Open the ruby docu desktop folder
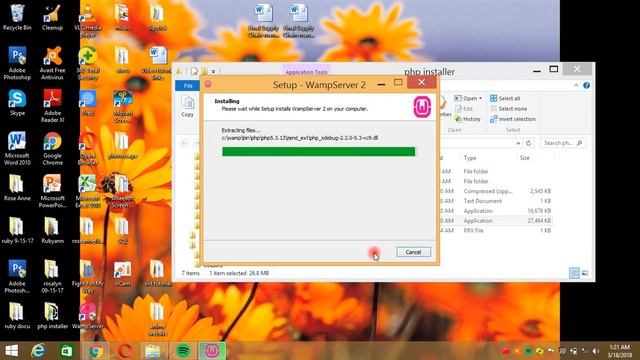This screenshot has width=640, height=360. click(x=17, y=316)
